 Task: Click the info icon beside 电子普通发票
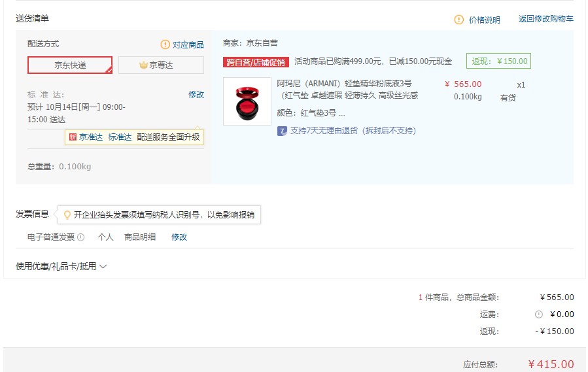[x=80, y=237]
